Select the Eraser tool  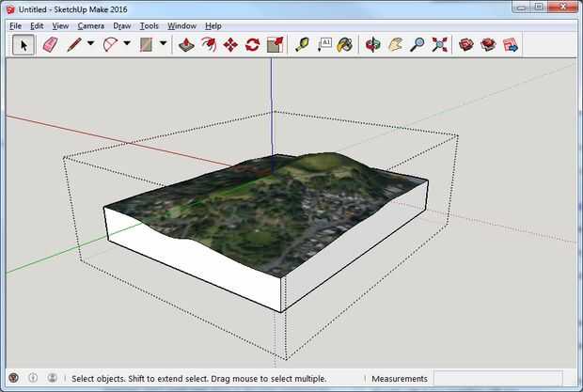(50, 45)
